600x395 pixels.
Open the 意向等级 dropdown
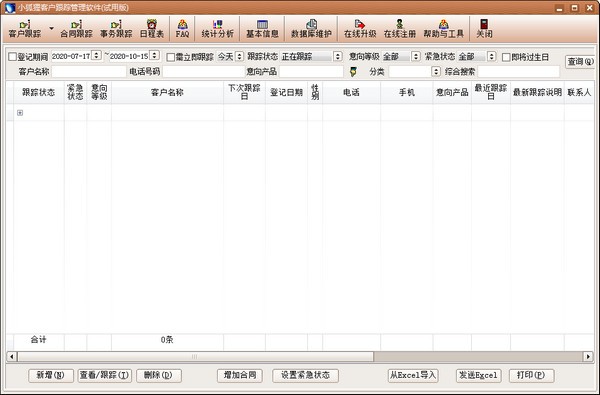point(416,57)
